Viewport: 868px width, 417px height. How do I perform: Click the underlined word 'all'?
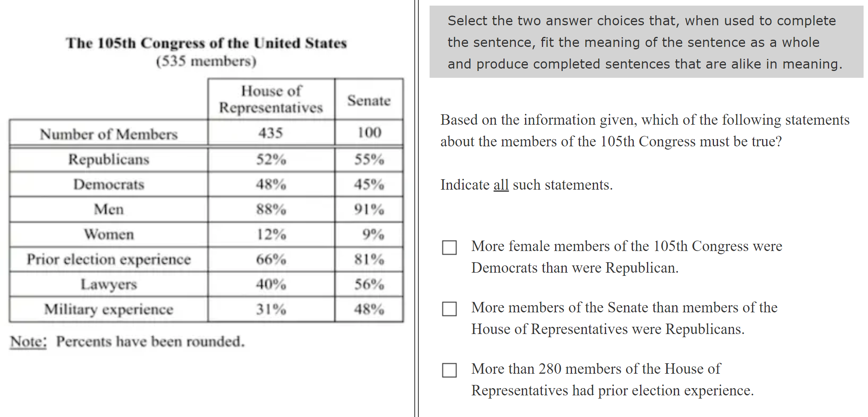tap(501, 185)
